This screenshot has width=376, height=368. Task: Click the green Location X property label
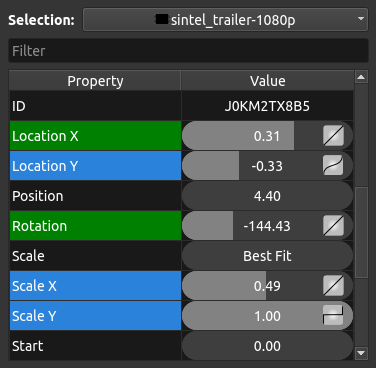[x=95, y=136]
